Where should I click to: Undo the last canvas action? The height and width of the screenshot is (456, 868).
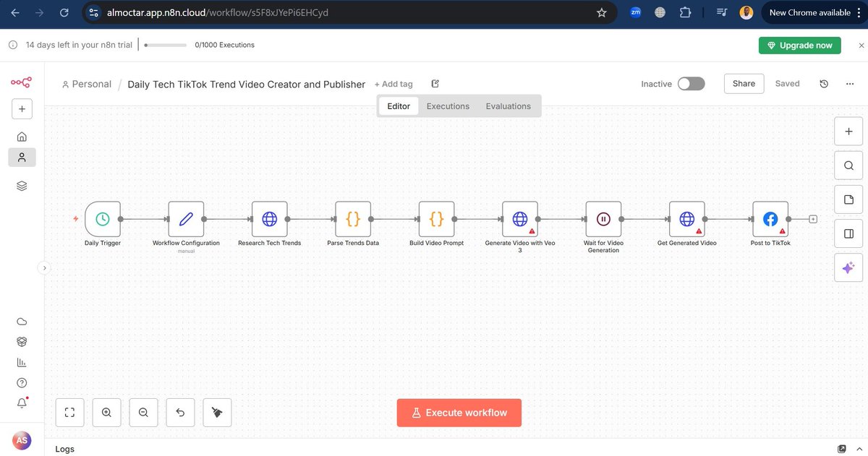[x=180, y=413]
